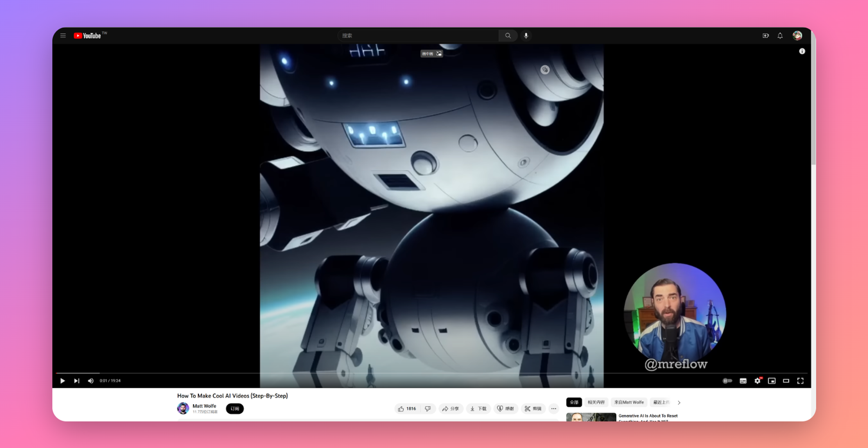The width and height of the screenshot is (868, 448).
Task: Toggle subtitles/closed captions
Action: click(743, 381)
